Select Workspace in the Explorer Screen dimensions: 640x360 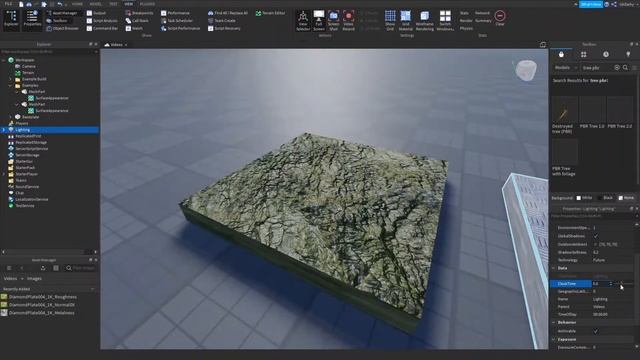click(x=25, y=60)
